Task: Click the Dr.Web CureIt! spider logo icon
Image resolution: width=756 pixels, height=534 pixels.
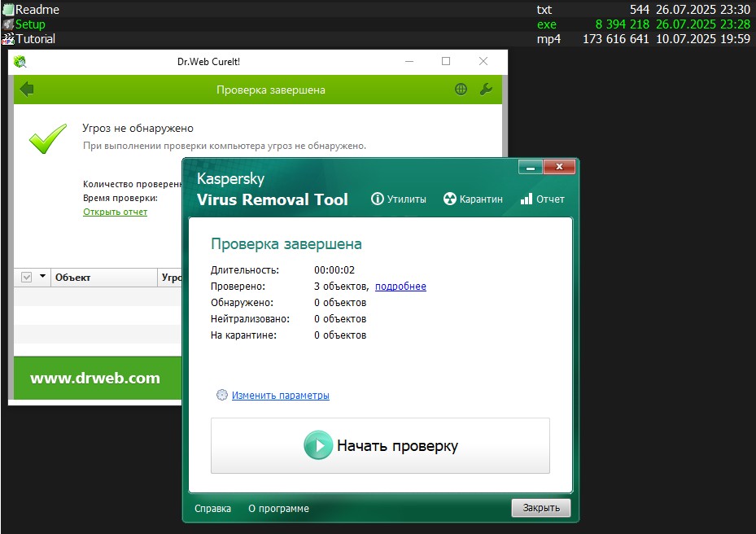Action: click(20, 62)
